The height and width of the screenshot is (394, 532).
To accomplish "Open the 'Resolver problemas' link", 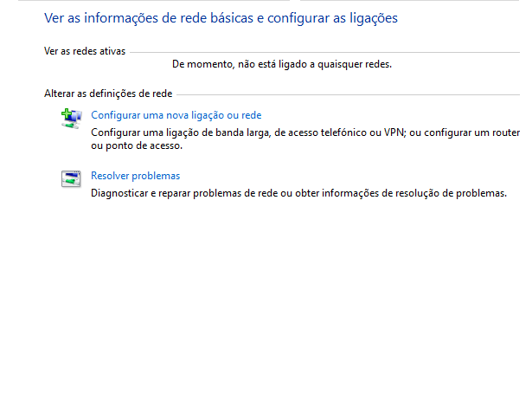I will pyautogui.click(x=135, y=176).
